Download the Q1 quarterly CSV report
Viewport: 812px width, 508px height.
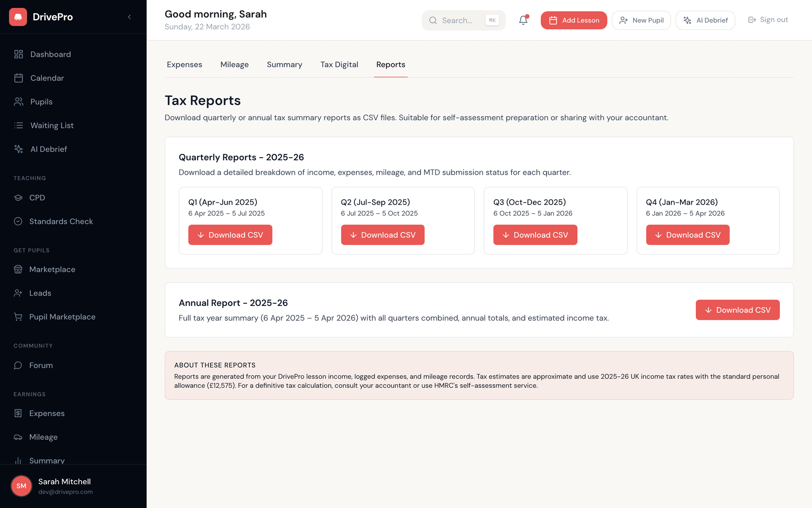point(230,235)
